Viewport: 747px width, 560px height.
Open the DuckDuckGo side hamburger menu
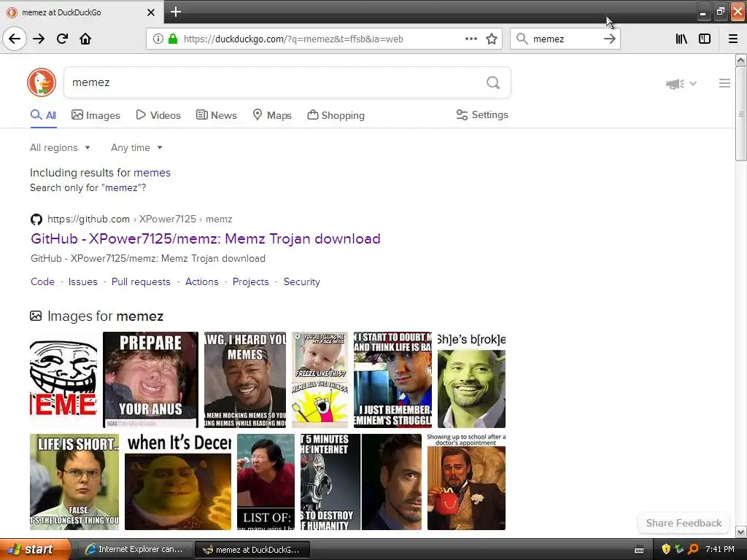pyautogui.click(x=724, y=83)
